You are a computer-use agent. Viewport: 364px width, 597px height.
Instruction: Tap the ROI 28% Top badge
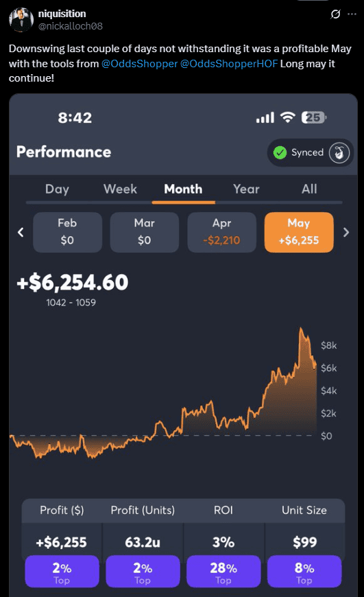click(223, 571)
